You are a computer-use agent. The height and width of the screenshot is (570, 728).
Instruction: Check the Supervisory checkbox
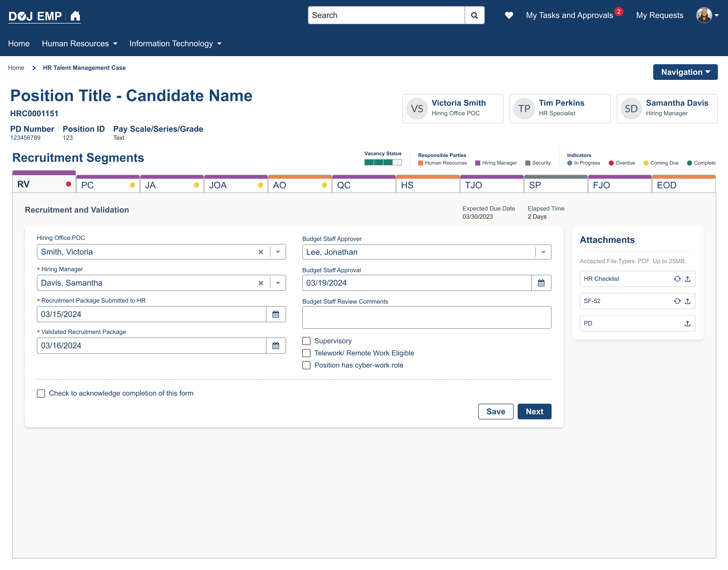point(306,341)
